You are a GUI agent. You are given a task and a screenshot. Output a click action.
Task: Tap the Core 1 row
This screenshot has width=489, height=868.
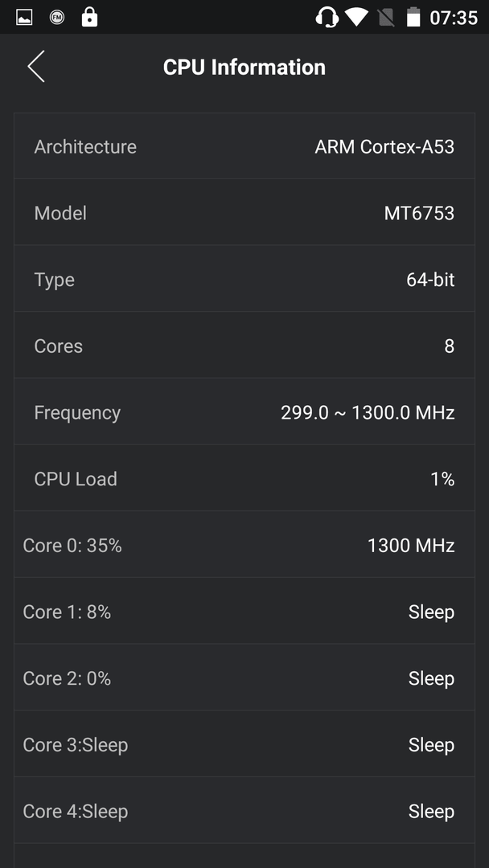coord(244,611)
